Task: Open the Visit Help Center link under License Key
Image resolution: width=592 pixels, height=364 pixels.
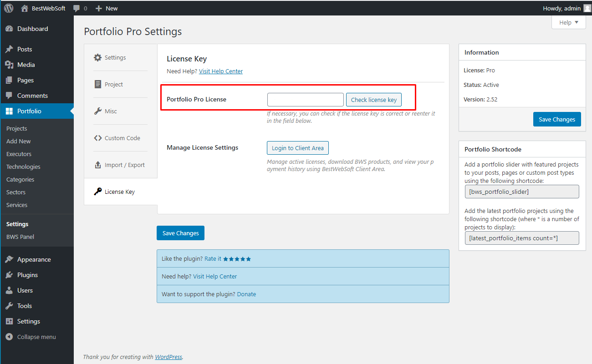Action: pos(221,71)
